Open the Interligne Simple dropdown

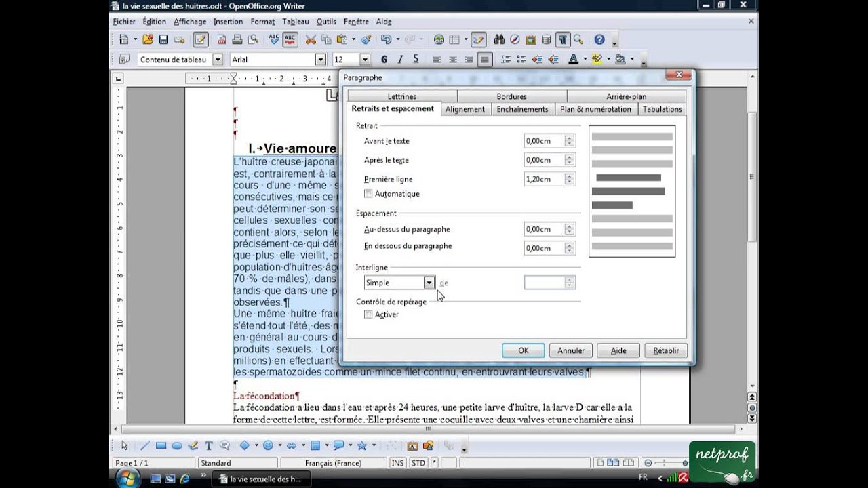tap(429, 283)
